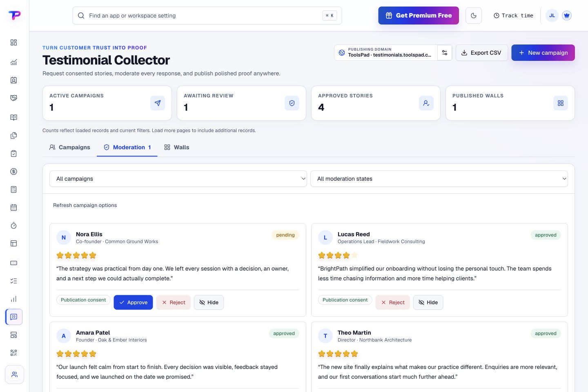This screenshot has height=392, width=588.
Task: Click the Get Premium Free button
Action: tap(419, 16)
